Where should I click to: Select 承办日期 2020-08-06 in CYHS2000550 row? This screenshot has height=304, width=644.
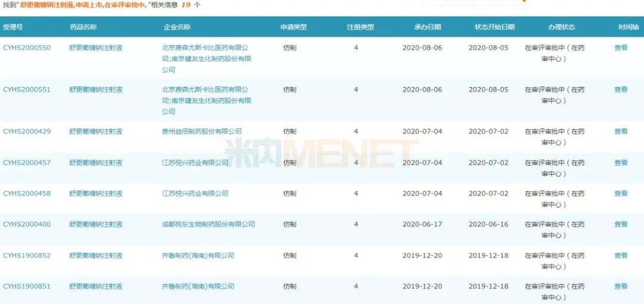point(422,48)
